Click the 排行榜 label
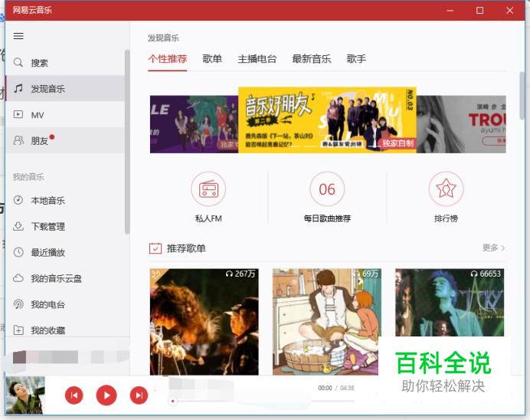 pos(446,218)
